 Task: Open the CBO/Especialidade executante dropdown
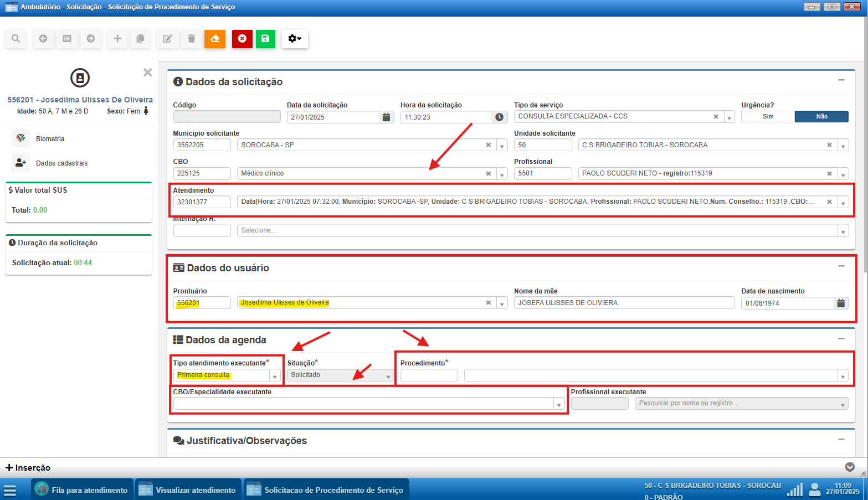[558, 405]
